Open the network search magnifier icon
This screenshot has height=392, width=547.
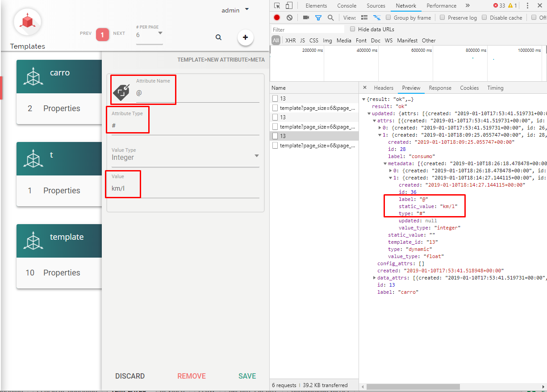(330, 18)
